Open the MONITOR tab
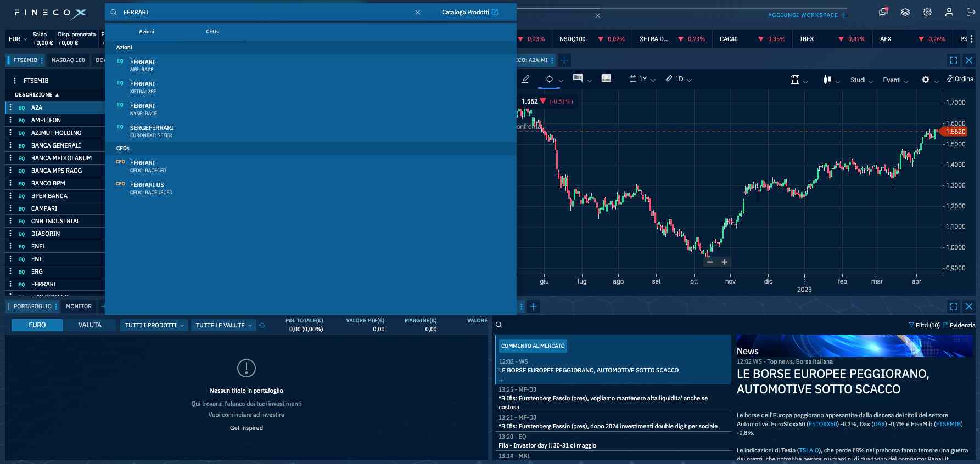Viewport: 980px width, 464px height. click(x=79, y=307)
